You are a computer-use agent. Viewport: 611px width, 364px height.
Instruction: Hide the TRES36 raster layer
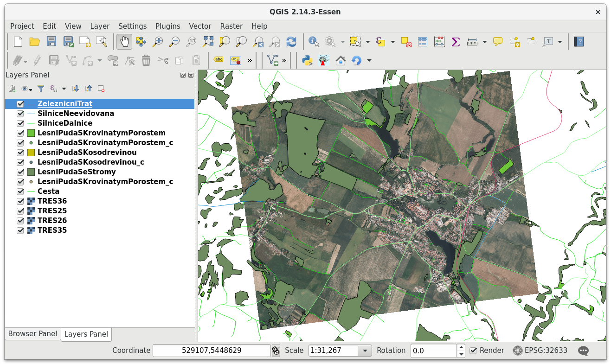point(20,201)
